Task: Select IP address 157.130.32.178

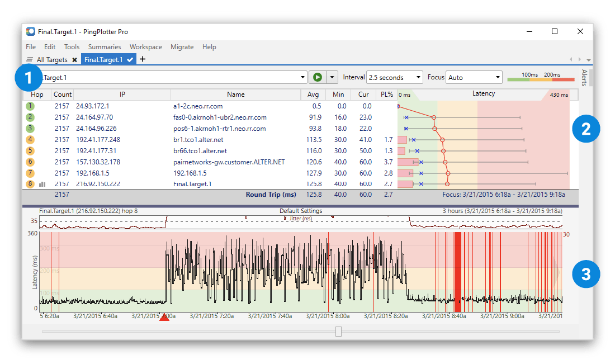Action: (98, 162)
